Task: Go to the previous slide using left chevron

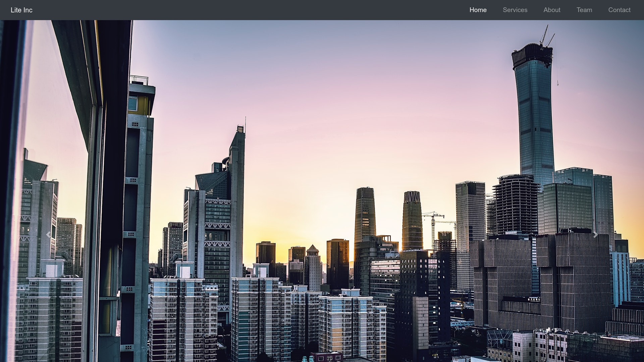Action: (48, 235)
